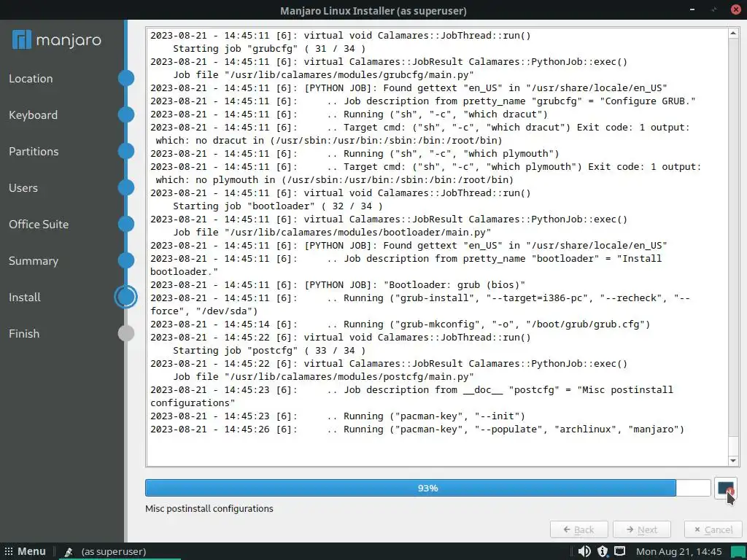Screen dimensions: 747x560
Task: Click the Next button
Action: pos(642,529)
